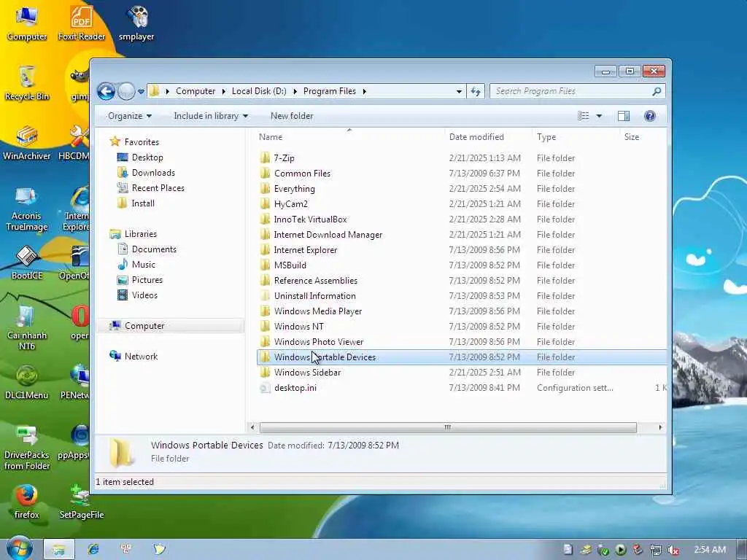Click the right scroll arrow

coord(659,427)
